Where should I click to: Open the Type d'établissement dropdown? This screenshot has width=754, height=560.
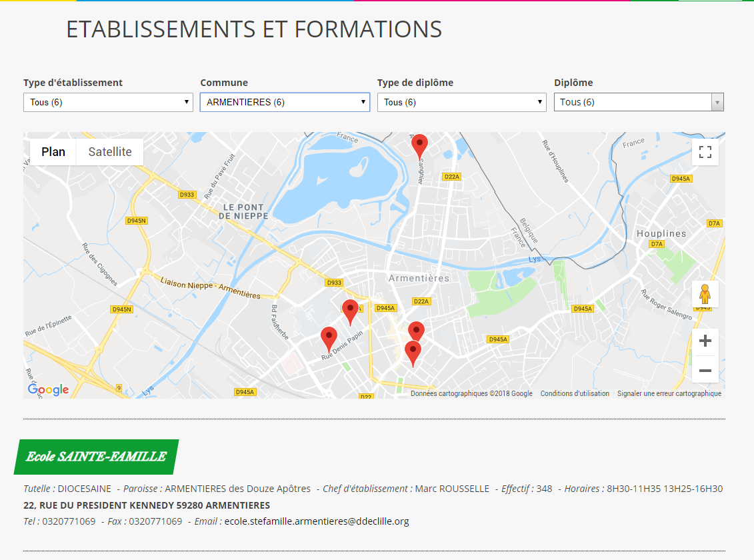click(108, 102)
